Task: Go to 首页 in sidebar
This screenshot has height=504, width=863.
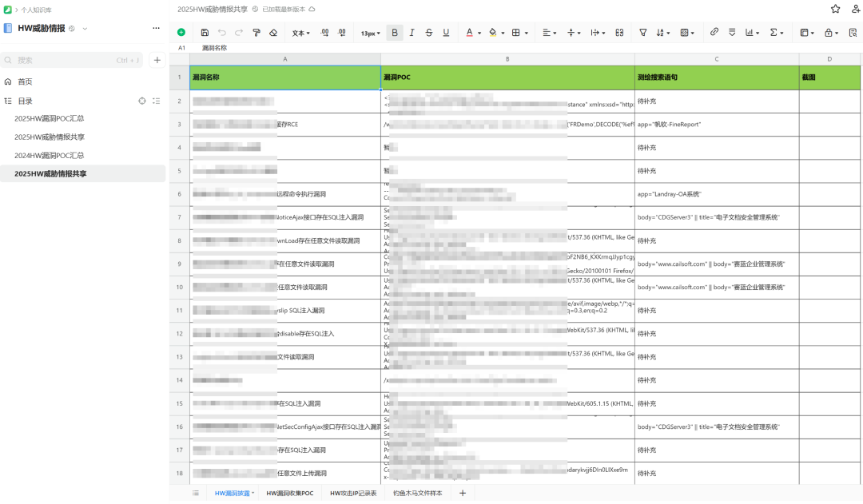Action: [25, 81]
